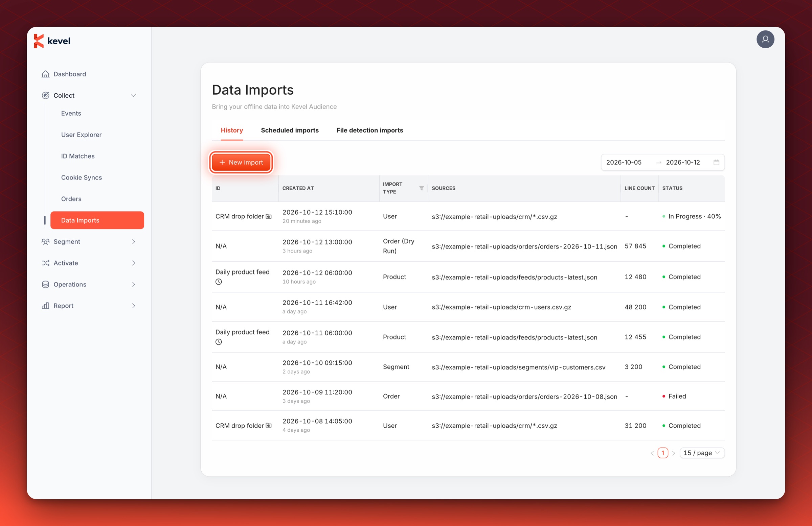The width and height of the screenshot is (812, 526).
Task: Click the Failed status text
Action: [x=677, y=396]
